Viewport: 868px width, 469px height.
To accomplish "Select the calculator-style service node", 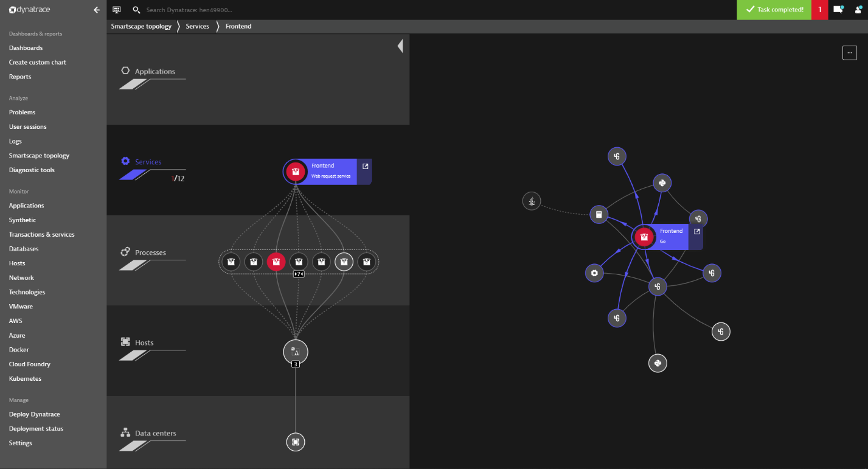I will (599, 214).
